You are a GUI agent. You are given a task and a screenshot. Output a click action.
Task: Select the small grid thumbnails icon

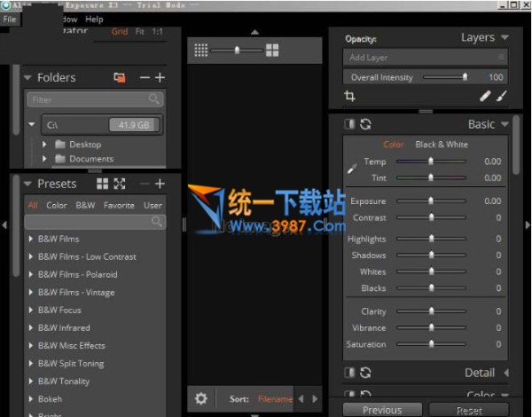[201, 51]
